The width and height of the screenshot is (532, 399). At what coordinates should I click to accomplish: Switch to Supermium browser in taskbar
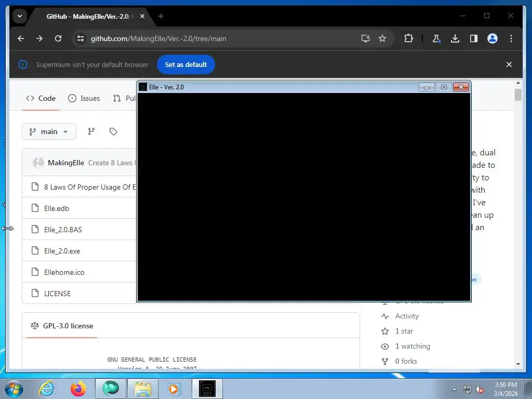[111, 388]
